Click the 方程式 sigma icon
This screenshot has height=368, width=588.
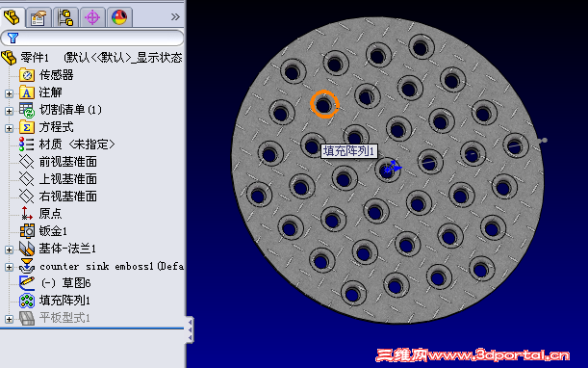27,127
